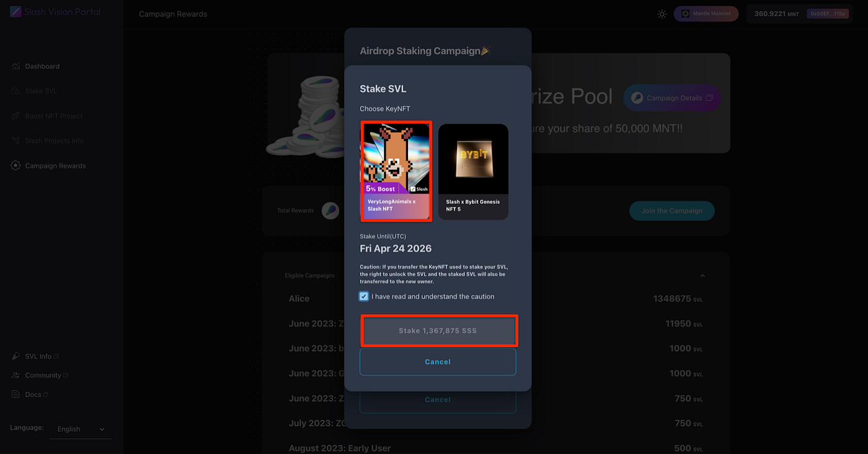Select the Slash x Bybit Genesis NFT 5
This screenshot has width=868, height=454.
[x=473, y=171]
